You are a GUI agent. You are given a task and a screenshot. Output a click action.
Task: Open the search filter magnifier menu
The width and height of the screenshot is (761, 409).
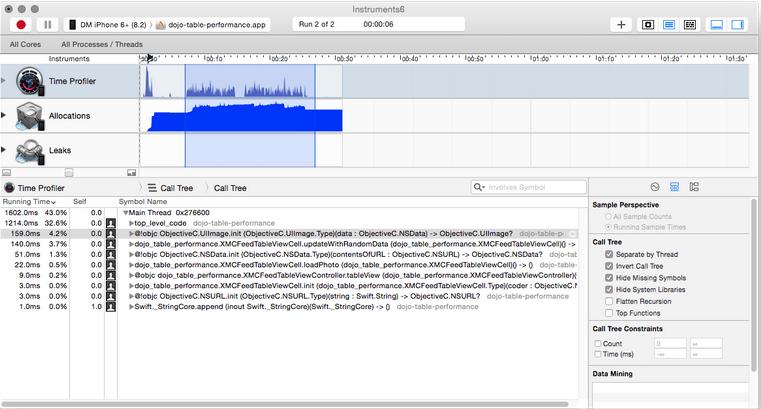tap(479, 187)
